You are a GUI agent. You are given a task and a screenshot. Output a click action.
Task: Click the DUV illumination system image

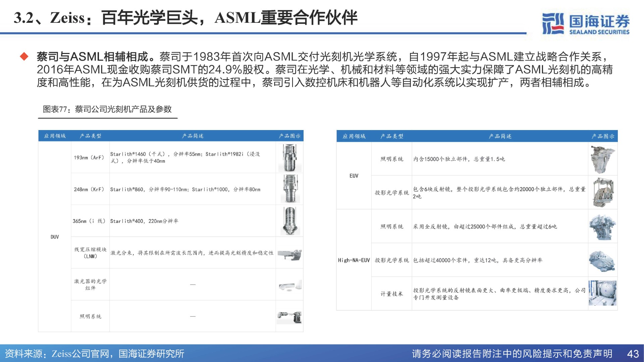click(290, 317)
